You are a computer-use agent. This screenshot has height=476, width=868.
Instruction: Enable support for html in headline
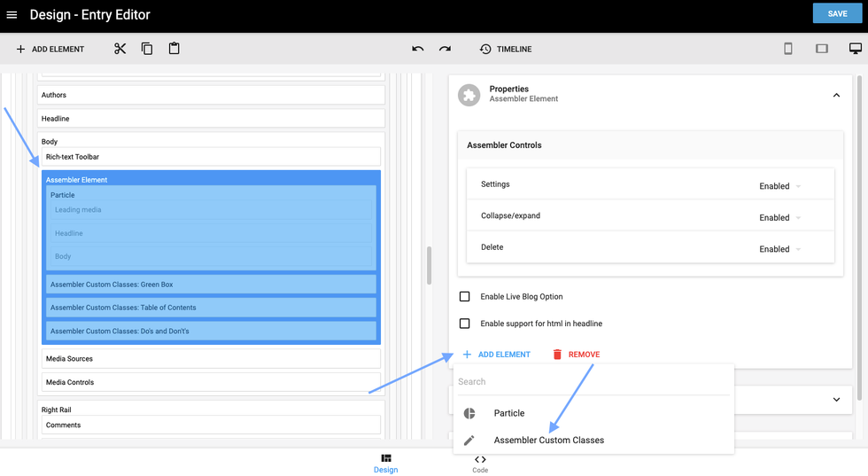[x=465, y=324]
